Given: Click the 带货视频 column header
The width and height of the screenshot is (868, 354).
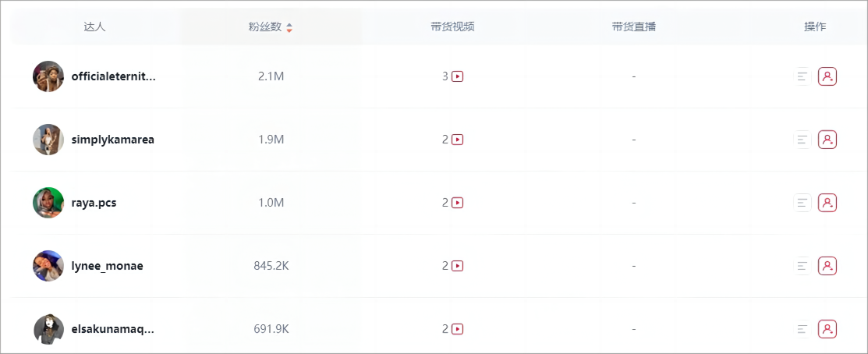Looking at the screenshot, I should click(x=452, y=27).
